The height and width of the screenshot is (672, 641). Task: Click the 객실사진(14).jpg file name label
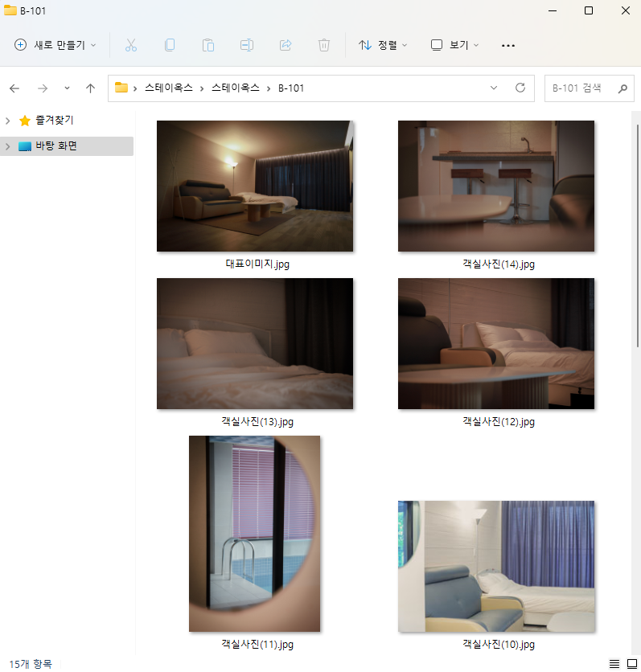[x=499, y=264]
